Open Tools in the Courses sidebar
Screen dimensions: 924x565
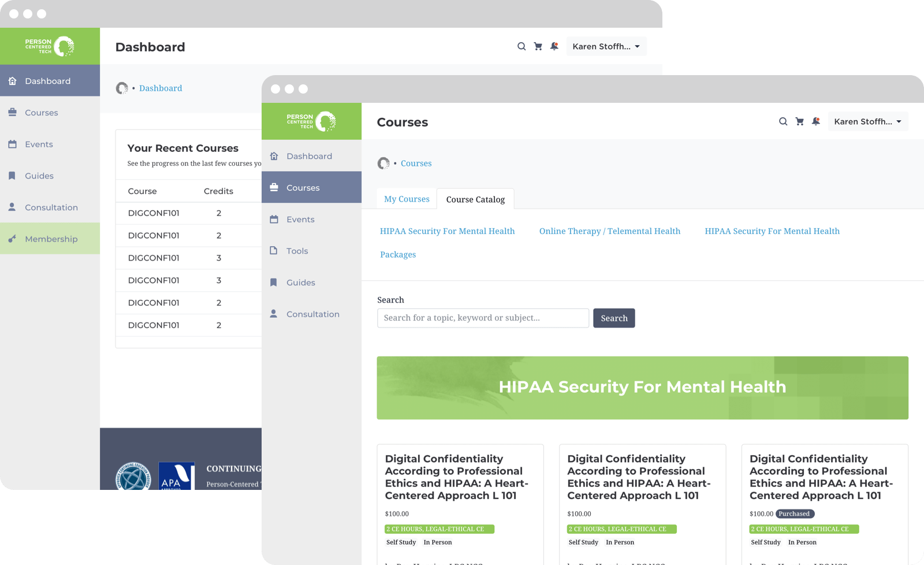pos(297,251)
